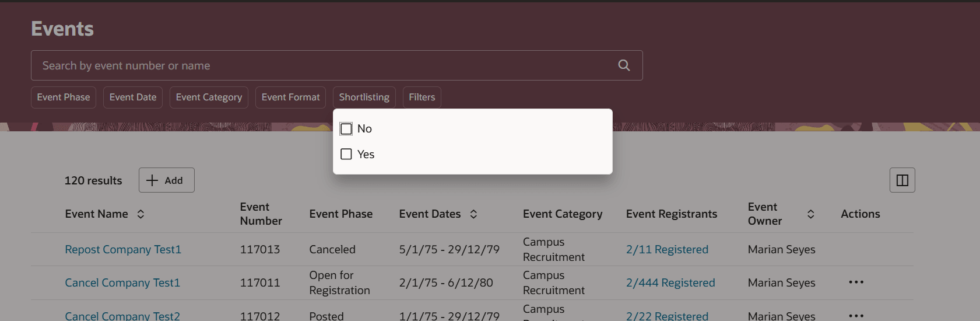
Task: Open actions menu for Cancel Company Test1
Action: click(x=856, y=282)
